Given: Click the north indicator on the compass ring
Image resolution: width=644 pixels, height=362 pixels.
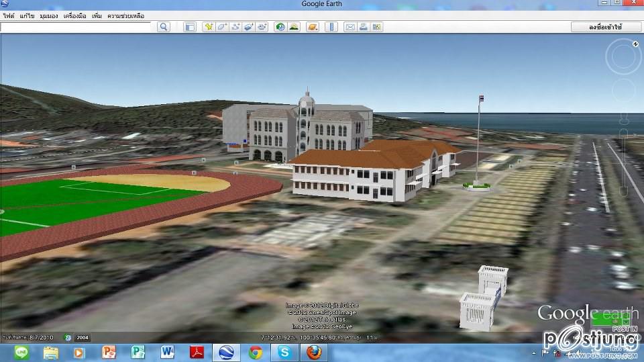Looking at the screenshot, I should click(635, 44).
